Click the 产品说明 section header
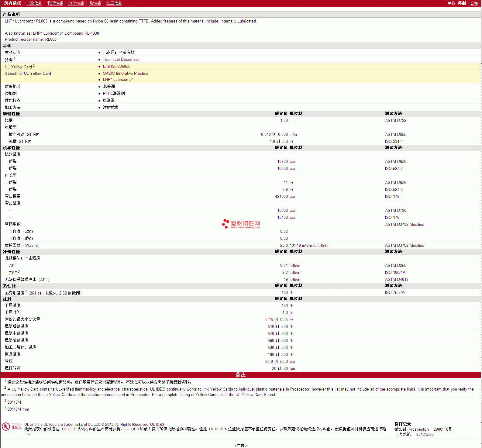The height and width of the screenshot is (448, 482). (11, 14)
